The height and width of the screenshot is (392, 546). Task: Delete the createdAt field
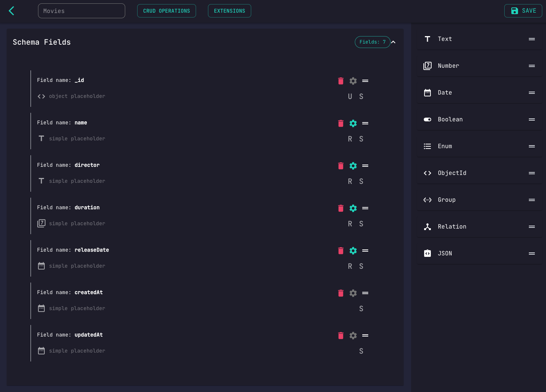341,293
